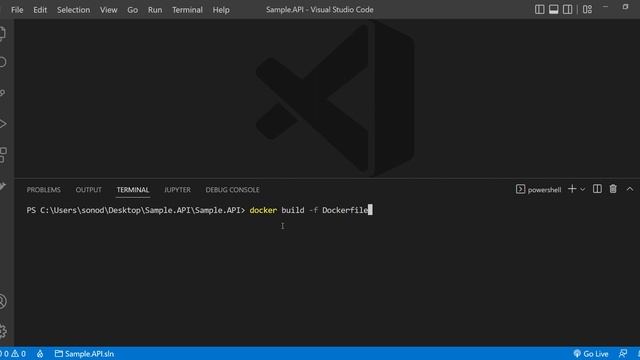Toggle the bottom panel layout icon
Viewport: 640px width, 360px height.
click(553, 9)
